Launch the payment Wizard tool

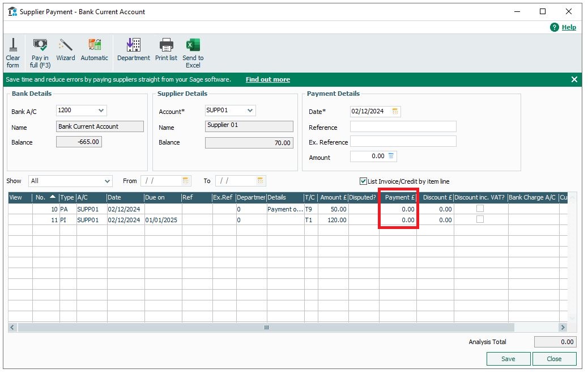pyautogui.click(x=66, y=46)
